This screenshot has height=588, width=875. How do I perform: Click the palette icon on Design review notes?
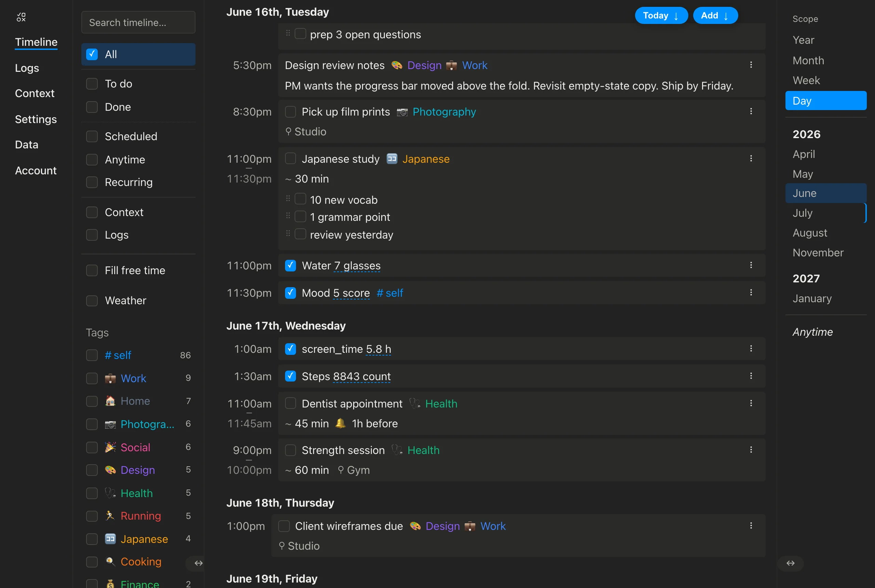pos(396,65)
